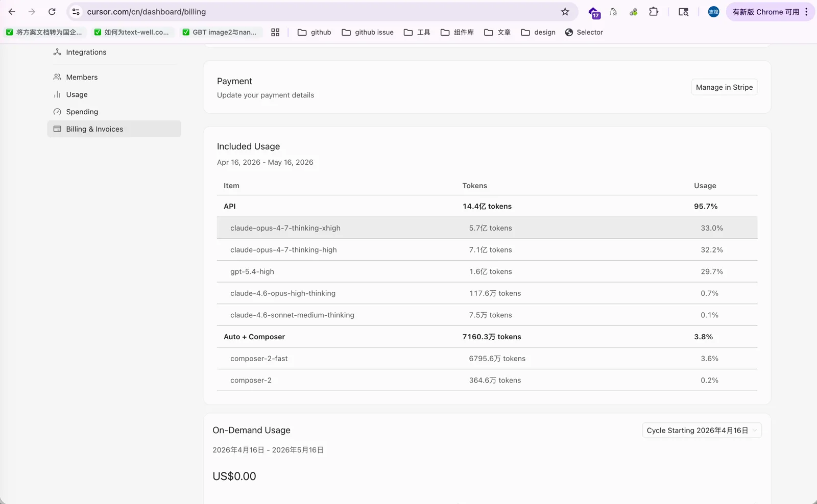Click the Tokens column header
817x504 pixels.
tap(475, 186)
